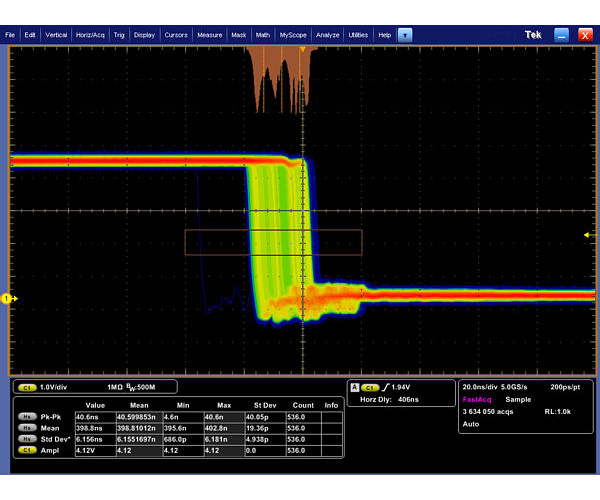
Task: Open the Trig menu
Action: click(119, 35)
